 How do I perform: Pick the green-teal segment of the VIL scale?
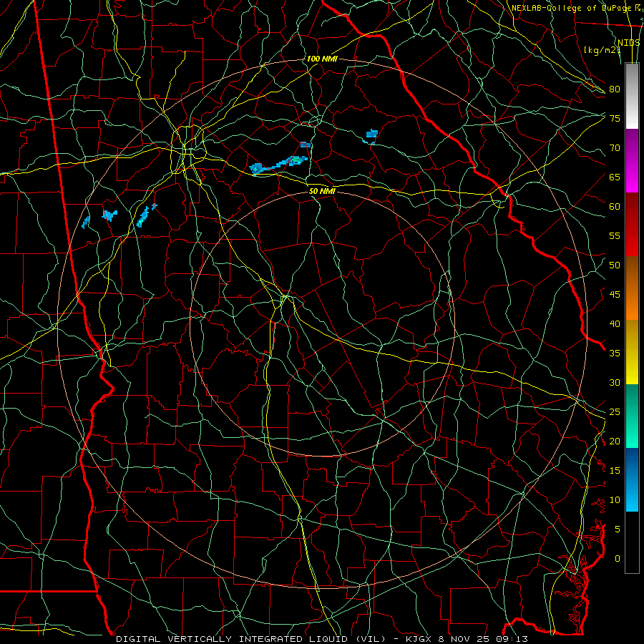pos(632,416)
